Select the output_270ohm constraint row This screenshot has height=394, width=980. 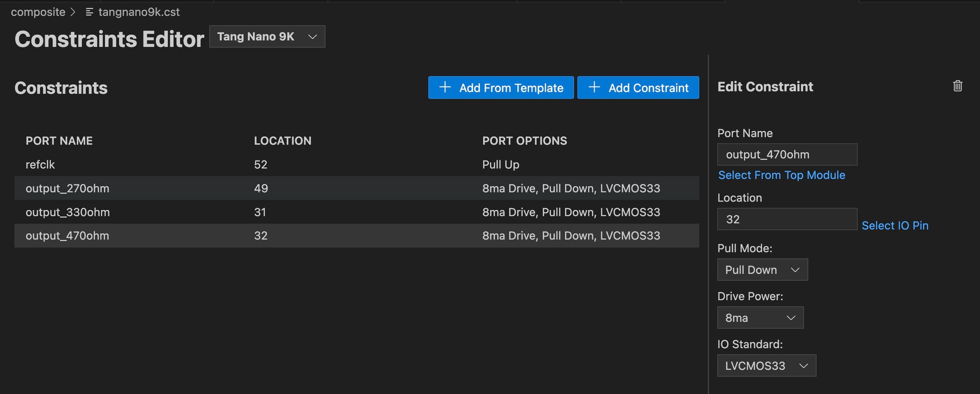[x=356, y=188]
